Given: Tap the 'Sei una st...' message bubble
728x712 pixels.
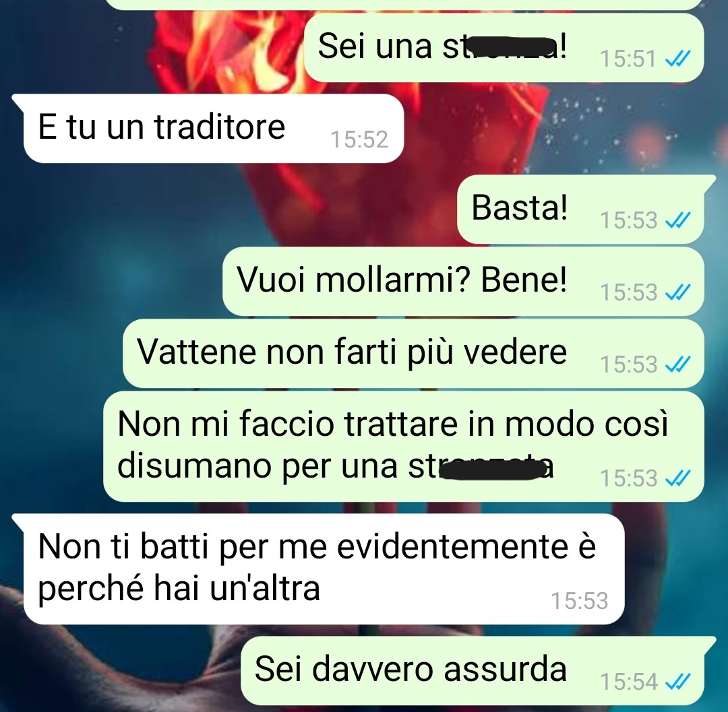Looking at the screenshot, I should click(x=504, y=48).
